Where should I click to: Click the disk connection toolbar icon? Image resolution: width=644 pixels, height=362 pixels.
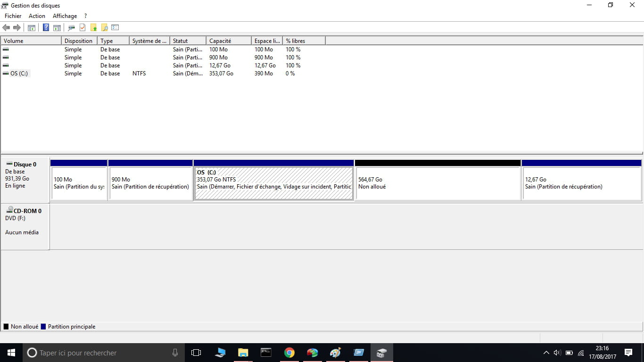coord(71,28)
